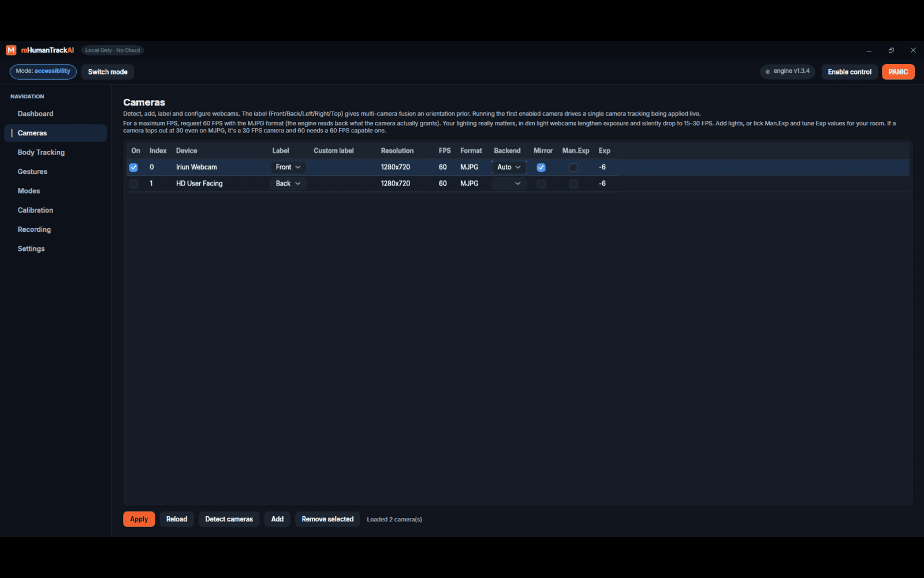Enable the HD User Facing camera checkbox

tap(133, 184)
